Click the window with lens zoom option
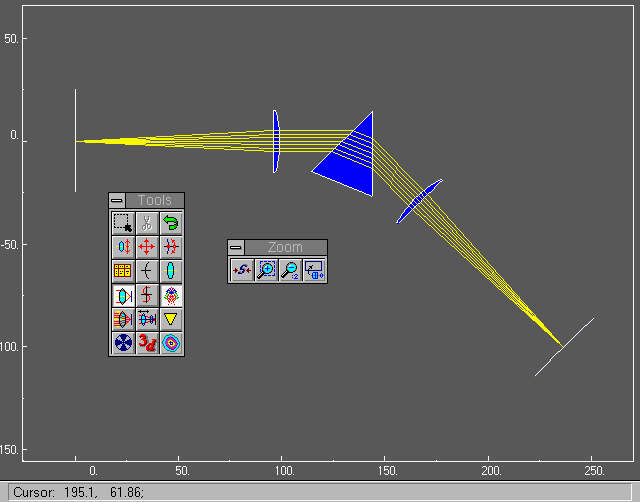 [314, 270]
